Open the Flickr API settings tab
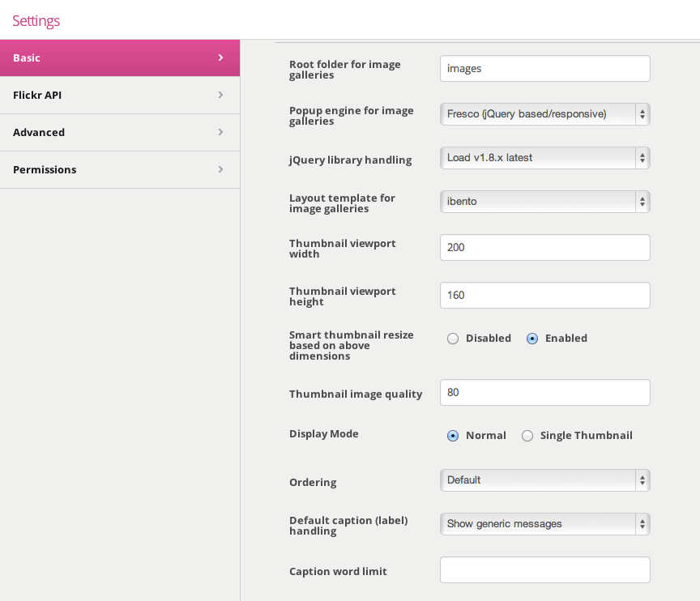Viewport: 700px width, 601px height. (120, 95)
